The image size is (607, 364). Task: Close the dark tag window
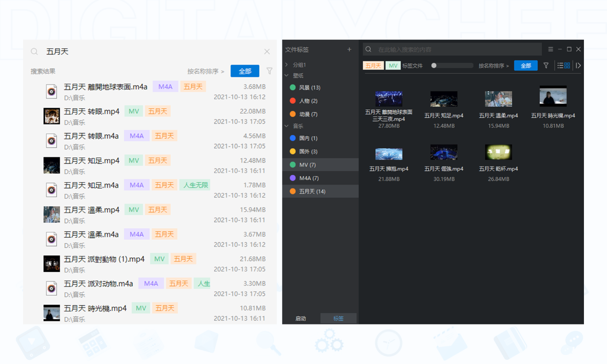coord(578,49)
